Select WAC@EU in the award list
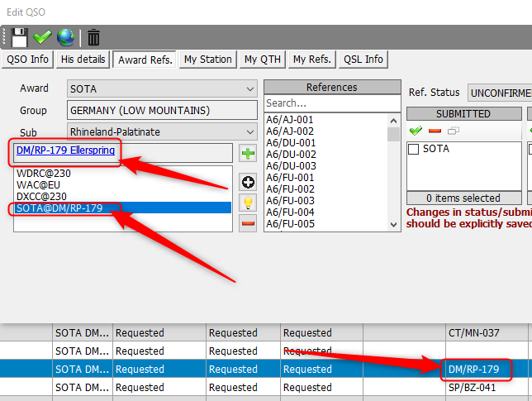This screenshot has height=401, width=532. (x=123, y=185)
